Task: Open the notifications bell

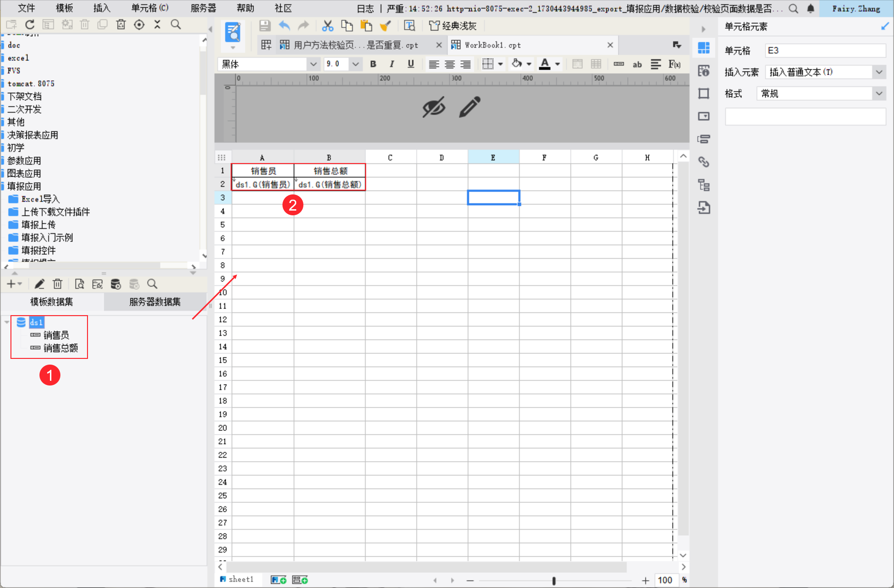Action: pyautogui.click(x=811, y=9)
